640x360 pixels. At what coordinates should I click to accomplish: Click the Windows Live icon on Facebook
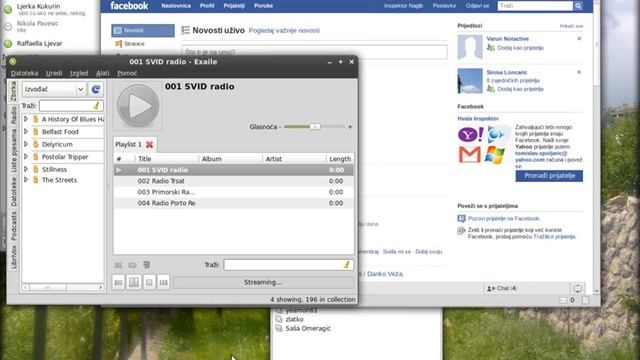point(495,155)
